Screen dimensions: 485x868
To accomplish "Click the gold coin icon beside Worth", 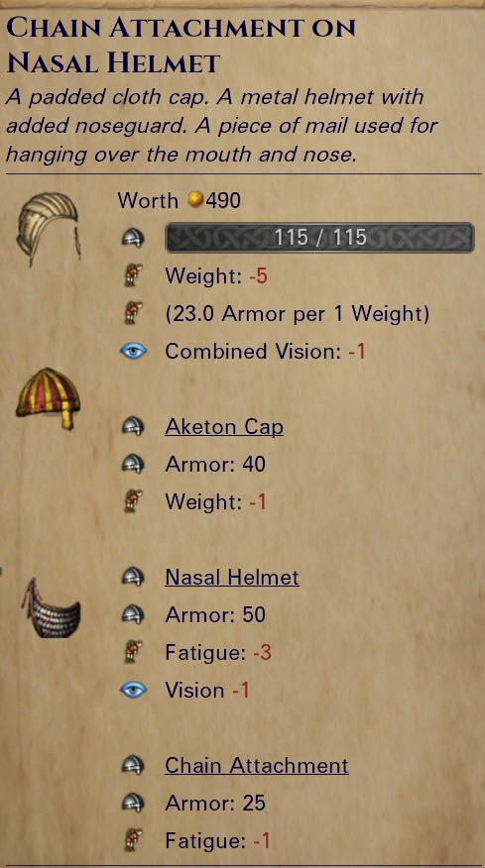I will coord(195,199).
